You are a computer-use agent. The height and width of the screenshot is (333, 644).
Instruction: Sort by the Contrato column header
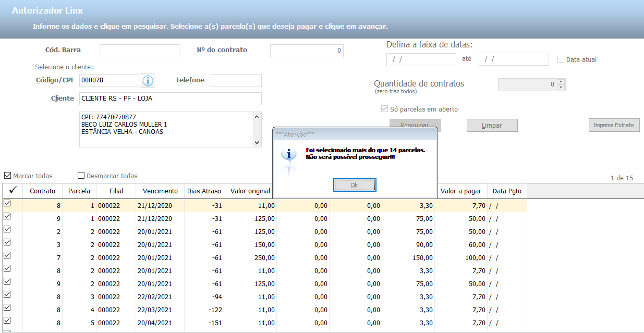[43, 191]
